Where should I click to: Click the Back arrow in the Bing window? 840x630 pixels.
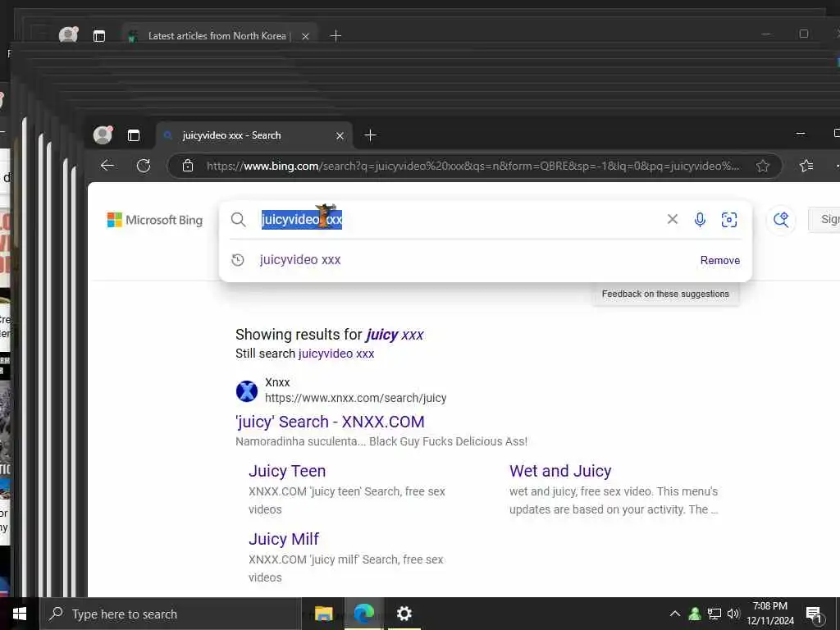click(107, 166)
